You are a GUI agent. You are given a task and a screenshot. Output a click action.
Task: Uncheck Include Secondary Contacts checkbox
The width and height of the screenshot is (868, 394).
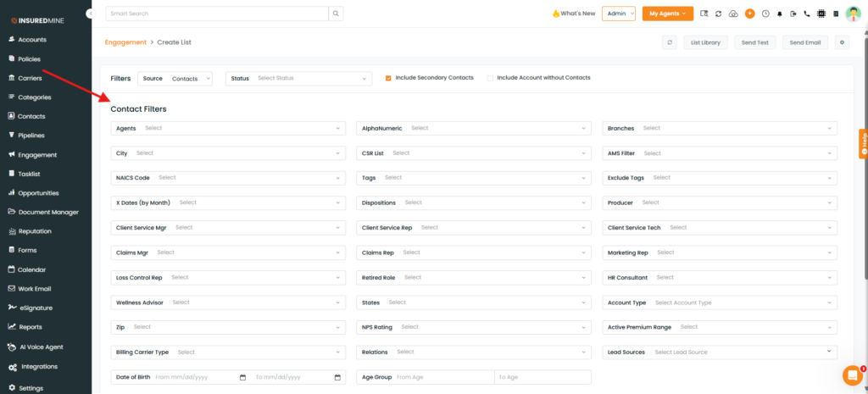tap(388, 78)
